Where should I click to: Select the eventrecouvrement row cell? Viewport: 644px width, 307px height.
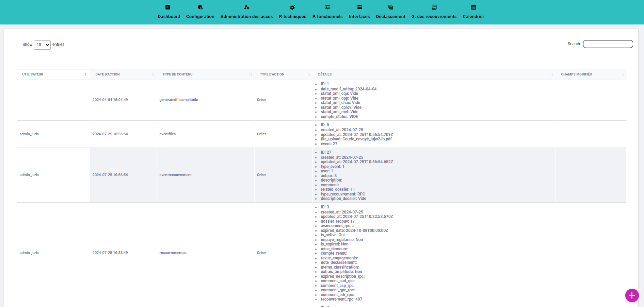(x=176, y=175)
